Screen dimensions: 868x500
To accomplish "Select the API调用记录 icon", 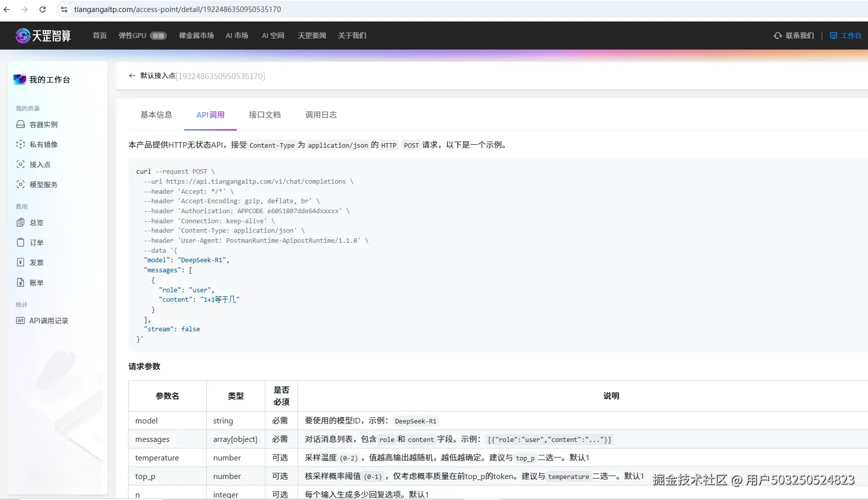I will click(20, 320).
